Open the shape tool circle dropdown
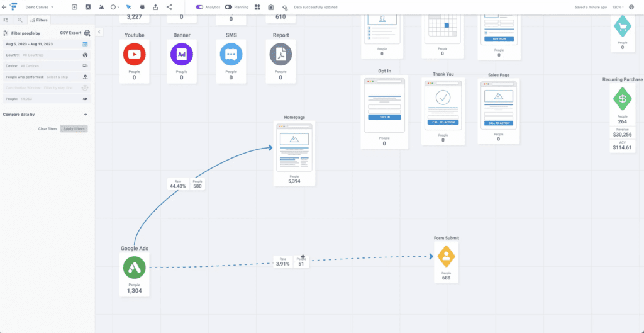 [x=115, y=7]
